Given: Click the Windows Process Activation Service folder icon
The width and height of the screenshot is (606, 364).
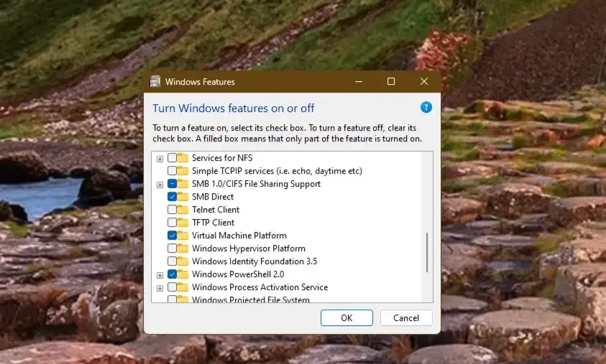Looking at the screenshot, I should [x=183, y=287].
